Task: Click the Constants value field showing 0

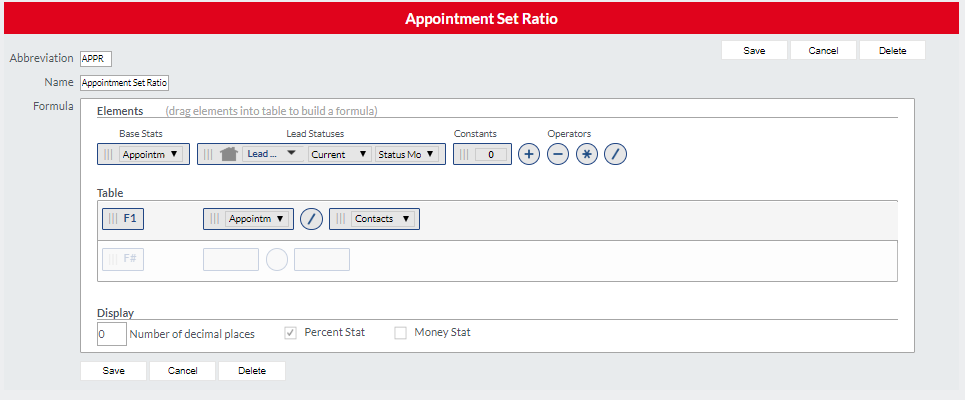Action: coord(491,154)
